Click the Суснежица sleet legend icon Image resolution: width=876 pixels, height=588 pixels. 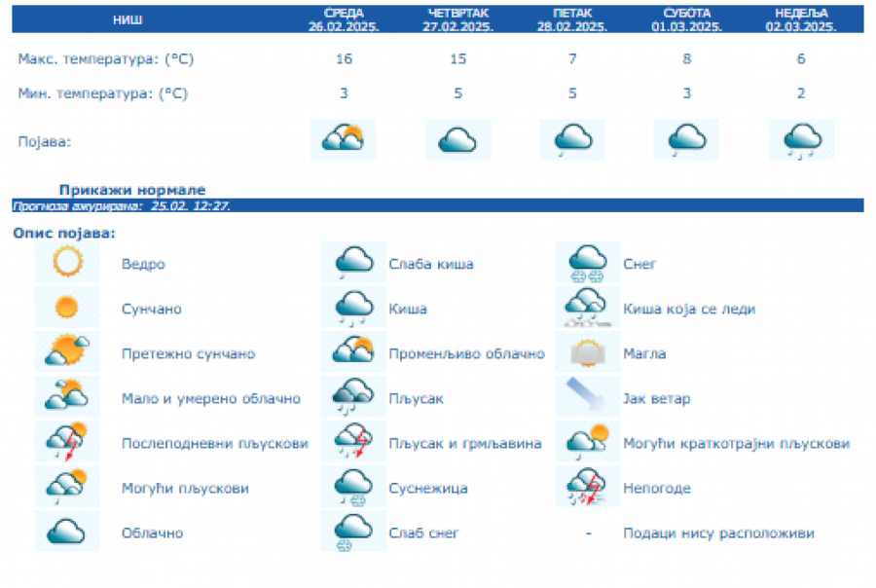353,488
